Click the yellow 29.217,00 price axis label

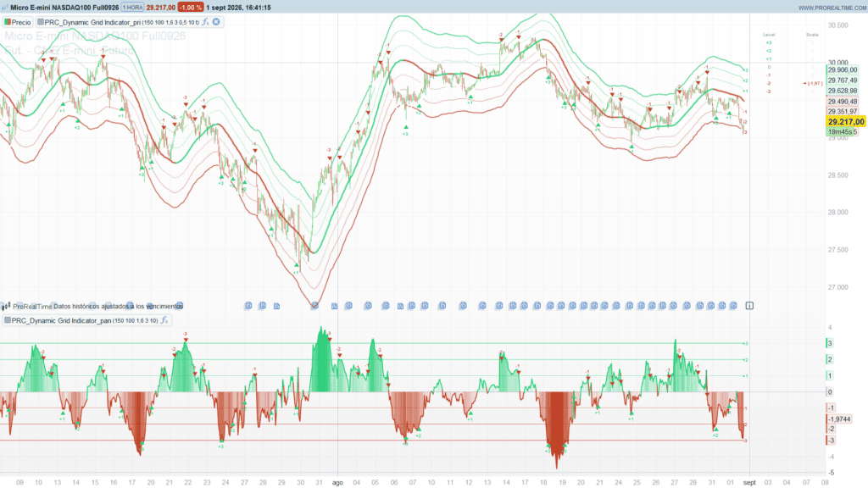tap(846, 122)
